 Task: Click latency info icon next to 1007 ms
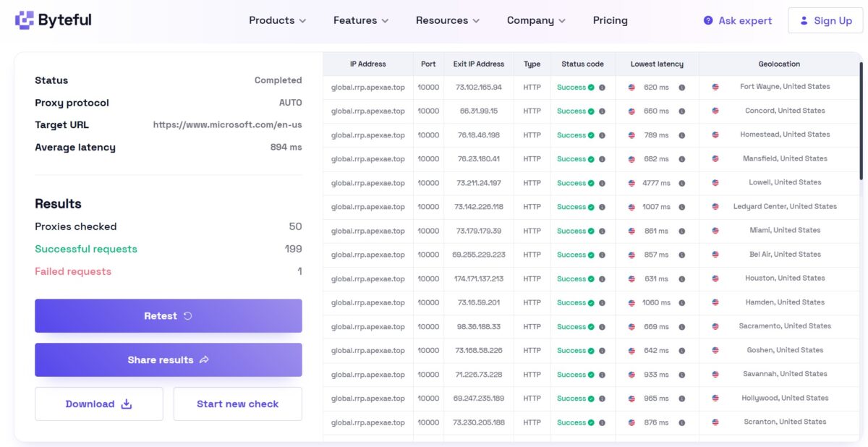(x=681, y=207)
